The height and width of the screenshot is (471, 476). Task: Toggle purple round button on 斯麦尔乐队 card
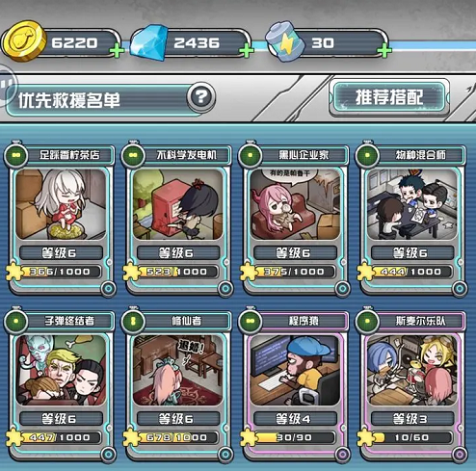coord(460,454)
